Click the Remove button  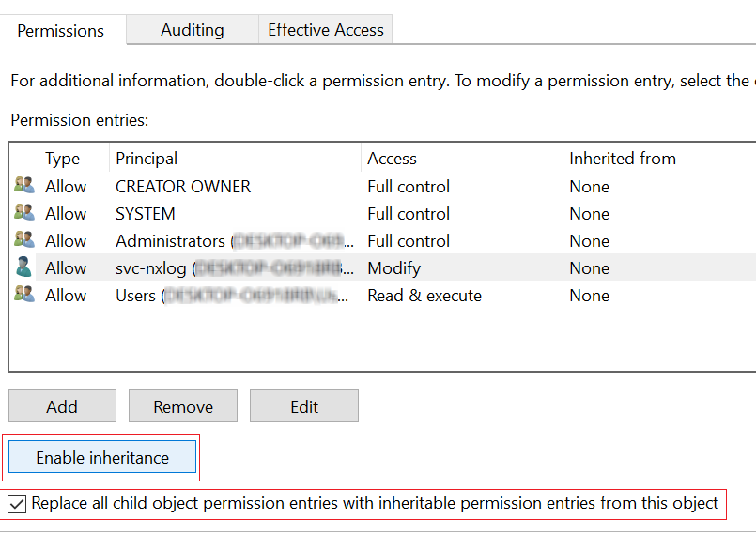point(183,406)
